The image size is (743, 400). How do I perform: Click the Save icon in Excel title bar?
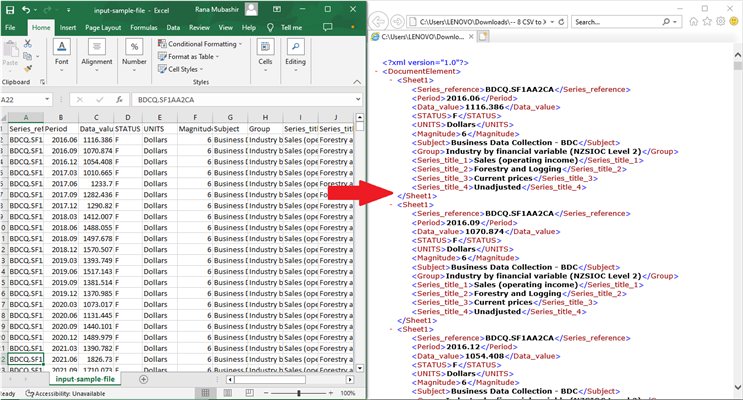coord(10,9)
